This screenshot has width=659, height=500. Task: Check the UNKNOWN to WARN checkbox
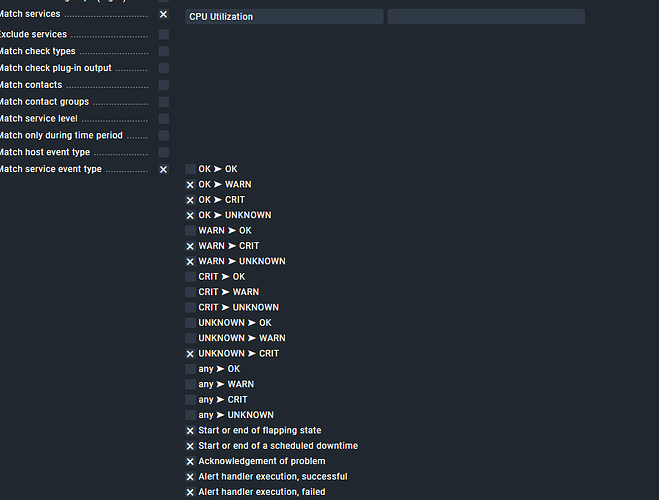pyautogui.click(x=191, y=338)
